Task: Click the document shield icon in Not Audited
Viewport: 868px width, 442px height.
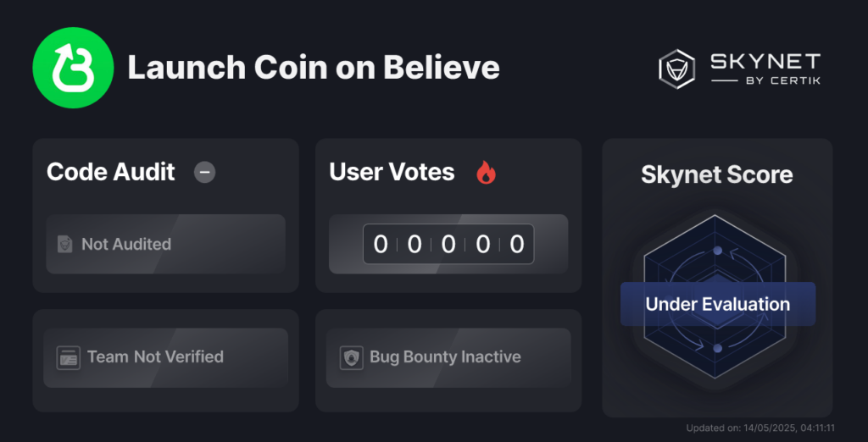Action: (65, 244)
